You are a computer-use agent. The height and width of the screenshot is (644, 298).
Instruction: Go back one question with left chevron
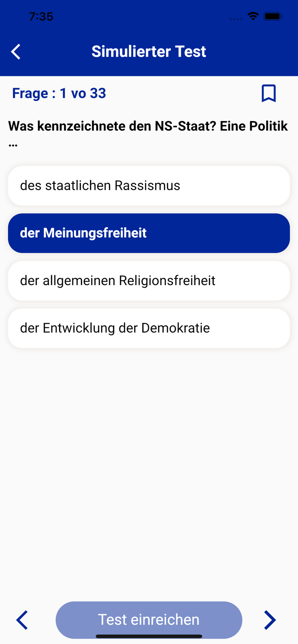[x=22, y=620]
